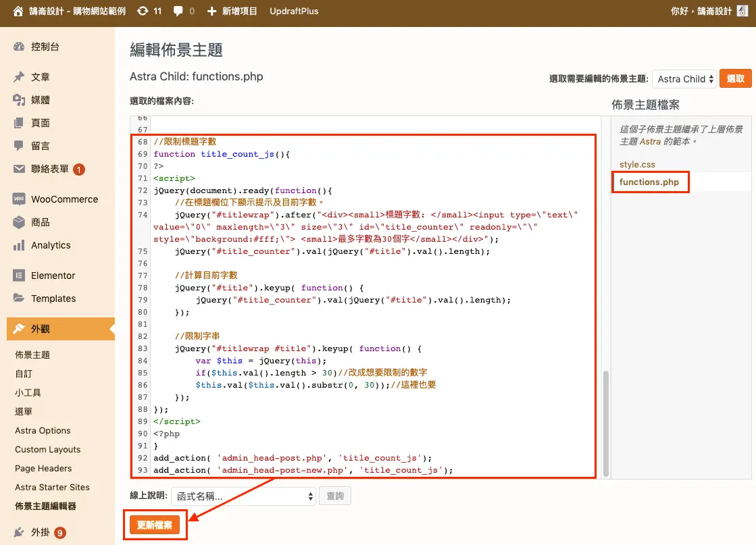
Task: Click the plus icon for 新增項目
Action: click(211, 11)
